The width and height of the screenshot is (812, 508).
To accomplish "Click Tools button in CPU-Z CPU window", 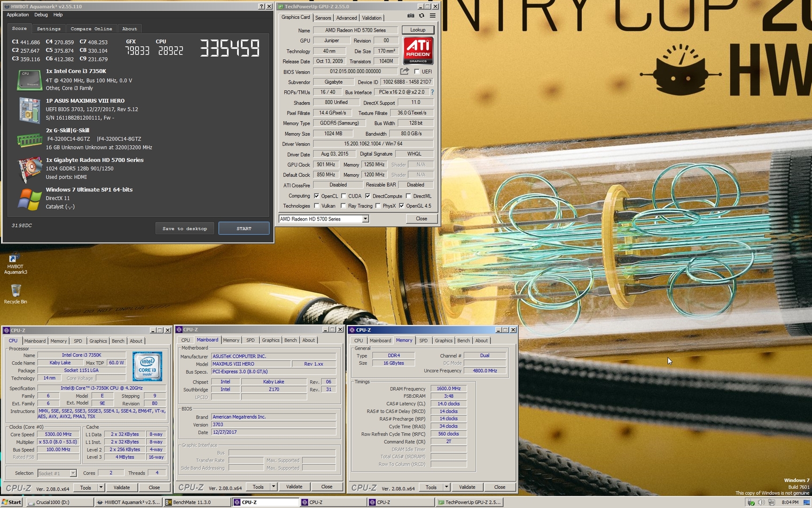I will point(86,487).
